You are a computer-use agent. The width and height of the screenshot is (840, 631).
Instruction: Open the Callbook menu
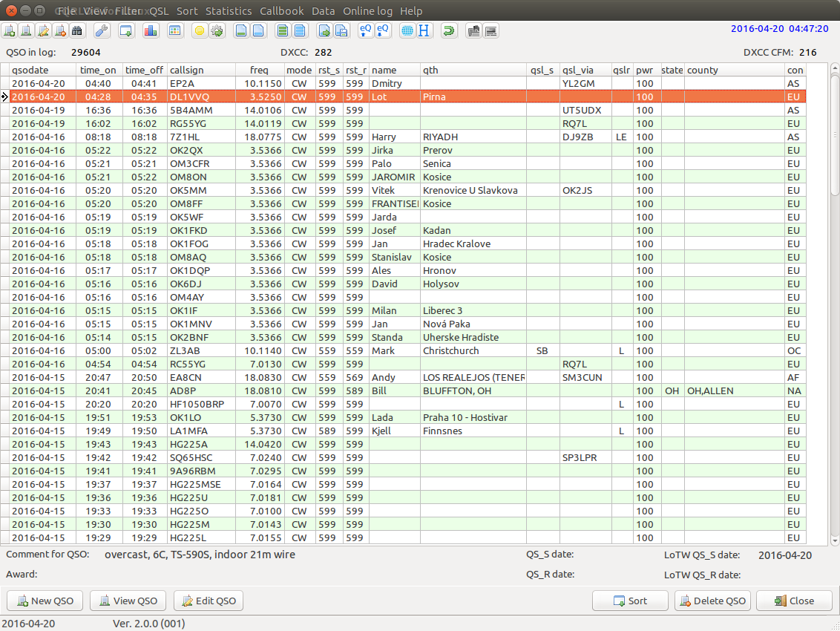[282, 10]
